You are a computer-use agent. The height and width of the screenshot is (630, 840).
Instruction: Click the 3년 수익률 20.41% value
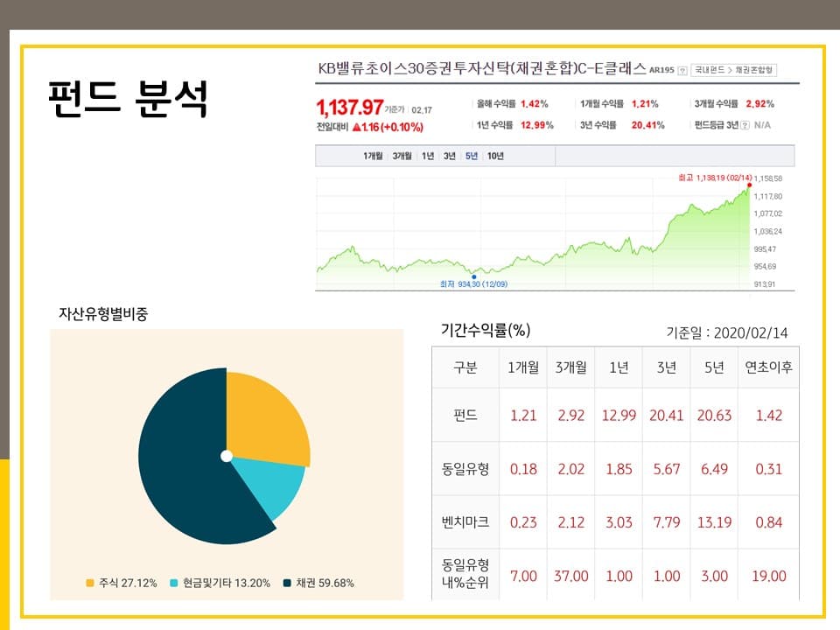647,125
